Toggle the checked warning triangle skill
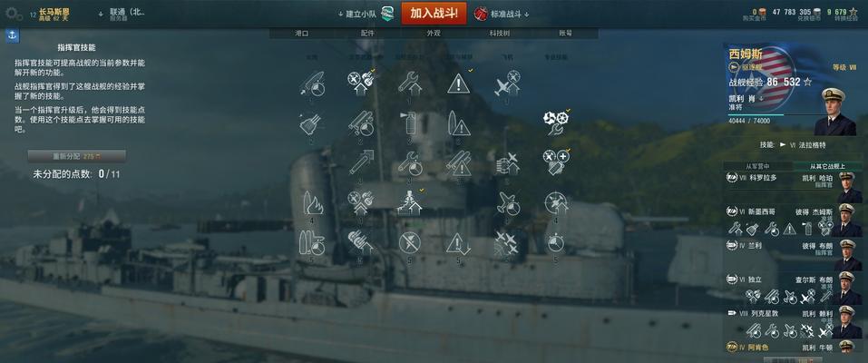 pos(459,83)
